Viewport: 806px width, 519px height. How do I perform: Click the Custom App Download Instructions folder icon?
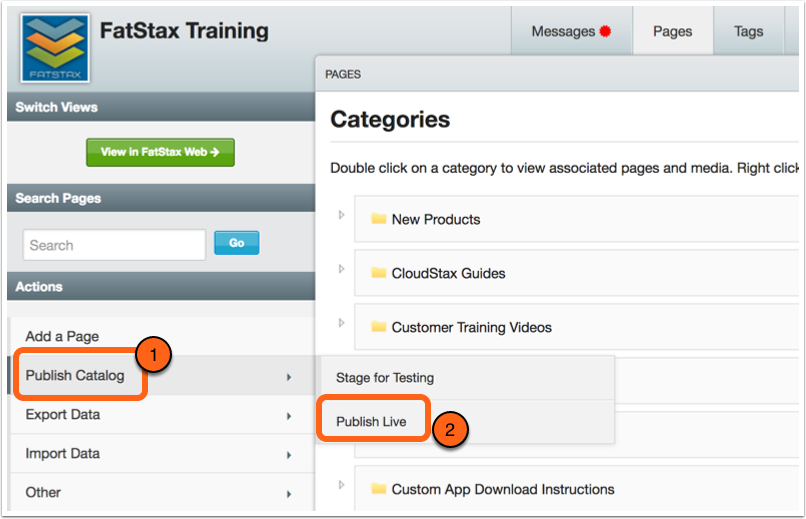(379, 489)
